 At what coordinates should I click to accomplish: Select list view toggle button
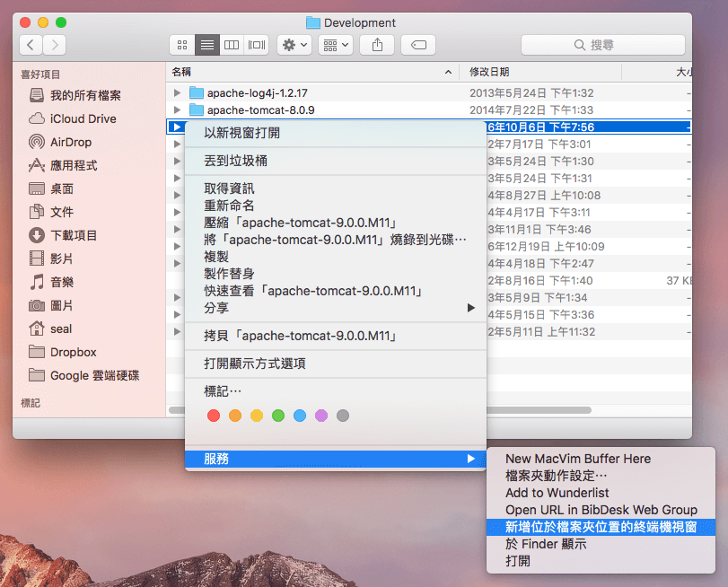click(207, 44)
